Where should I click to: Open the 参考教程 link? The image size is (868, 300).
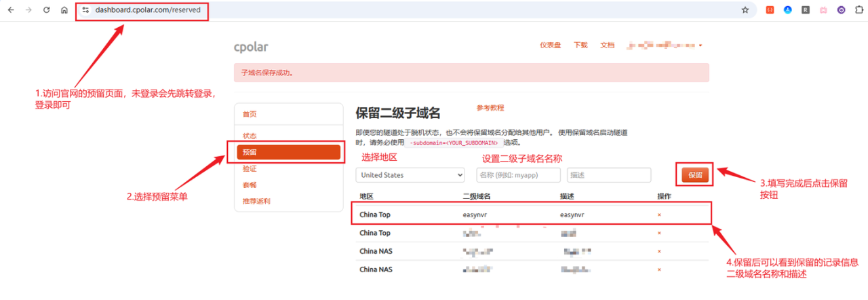pyautogui.click(x=490, y=108)
